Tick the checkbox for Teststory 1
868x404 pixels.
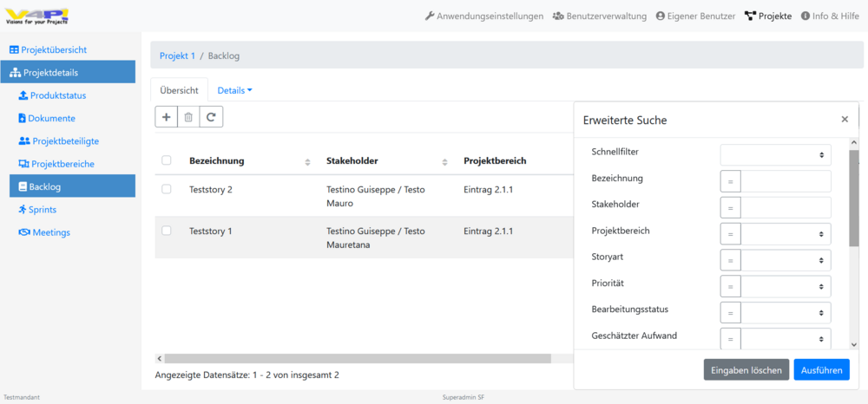[167, 231]
